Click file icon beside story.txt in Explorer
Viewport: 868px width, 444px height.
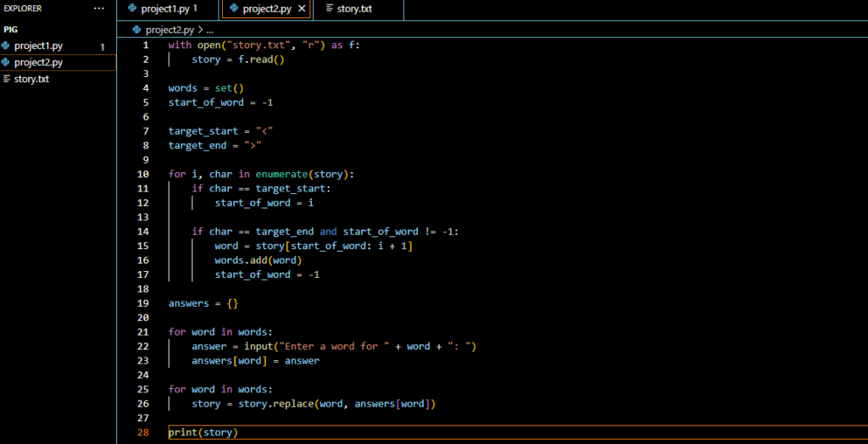click(7, 79)
